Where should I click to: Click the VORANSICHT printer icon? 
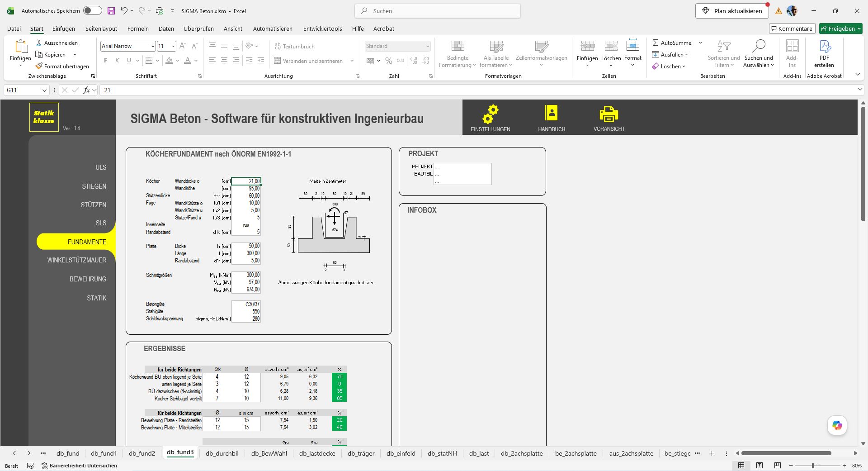point(609,114)
